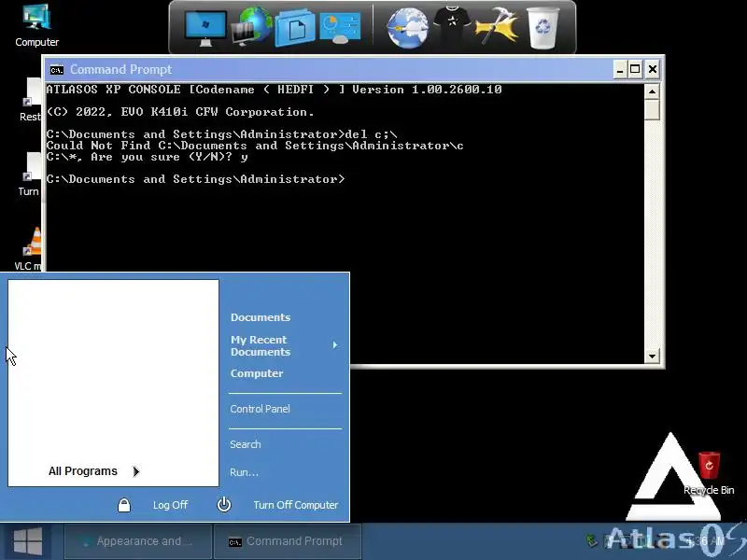Click Turn Off Computer
The height and width of the screenshot is (560, 747).
(296, 505)
